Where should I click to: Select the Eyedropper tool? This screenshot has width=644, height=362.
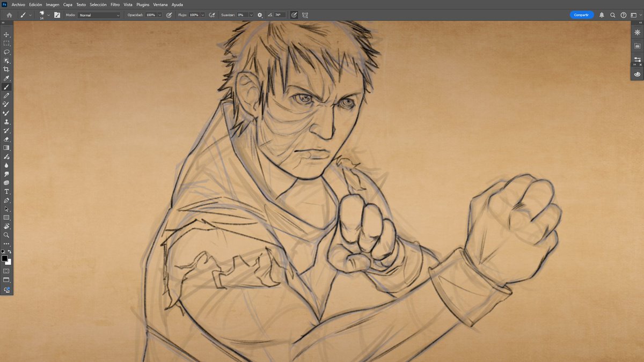pos(6,78)
